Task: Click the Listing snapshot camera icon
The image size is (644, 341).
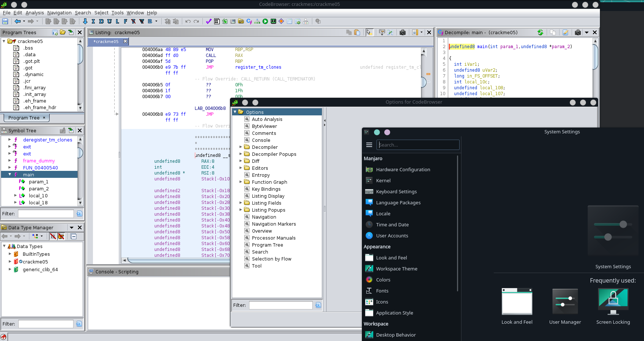Action: 403,32
